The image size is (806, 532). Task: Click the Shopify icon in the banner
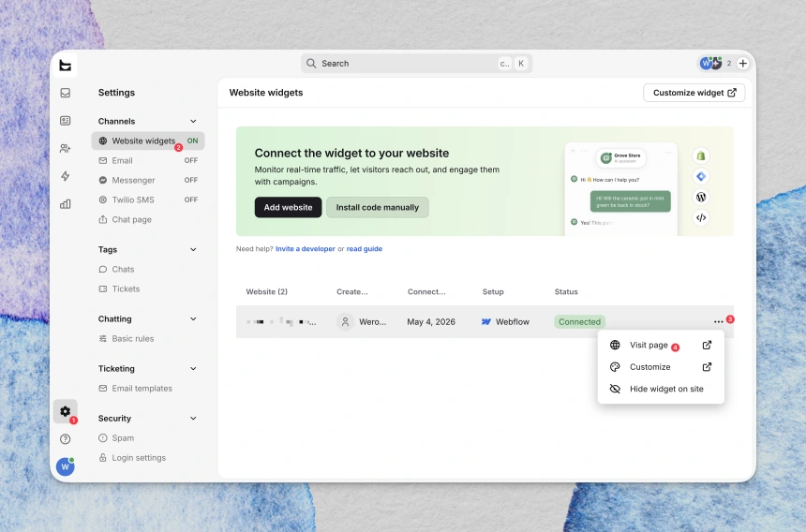[x=701, y=155]
